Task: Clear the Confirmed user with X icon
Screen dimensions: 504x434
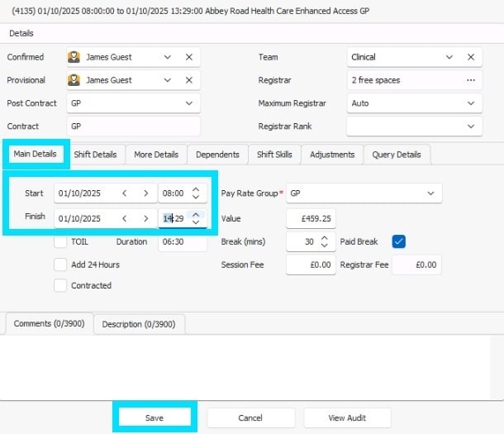Action: 188,57
